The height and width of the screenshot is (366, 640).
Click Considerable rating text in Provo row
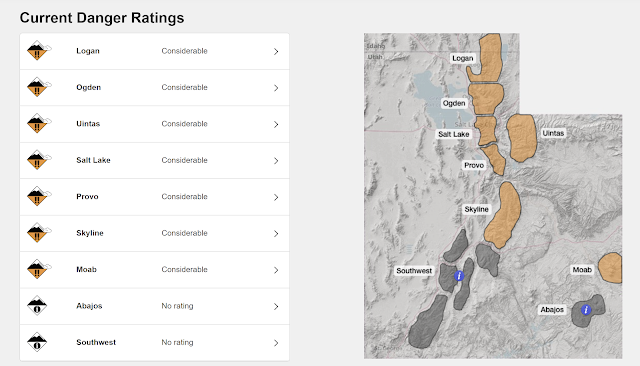(184, 196)
